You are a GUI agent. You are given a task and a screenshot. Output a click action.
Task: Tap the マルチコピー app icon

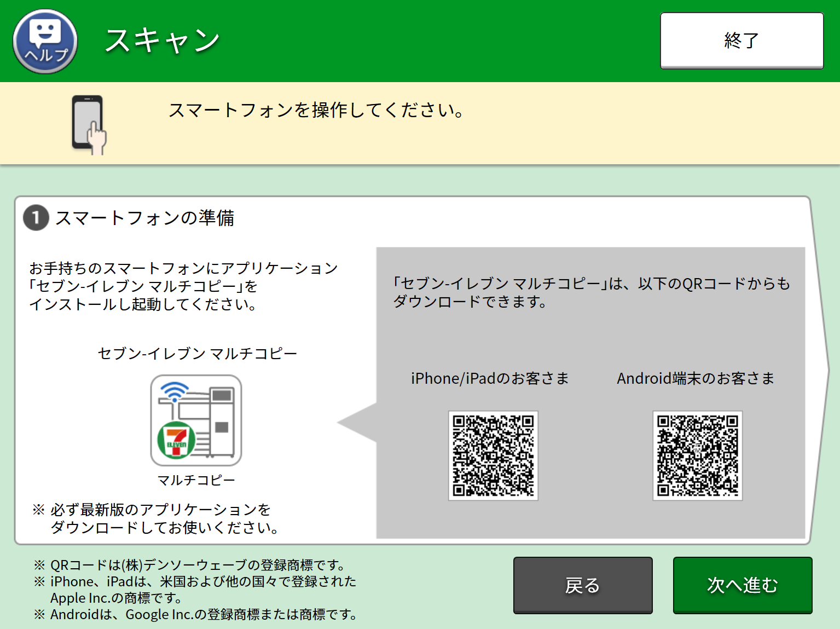196,420
